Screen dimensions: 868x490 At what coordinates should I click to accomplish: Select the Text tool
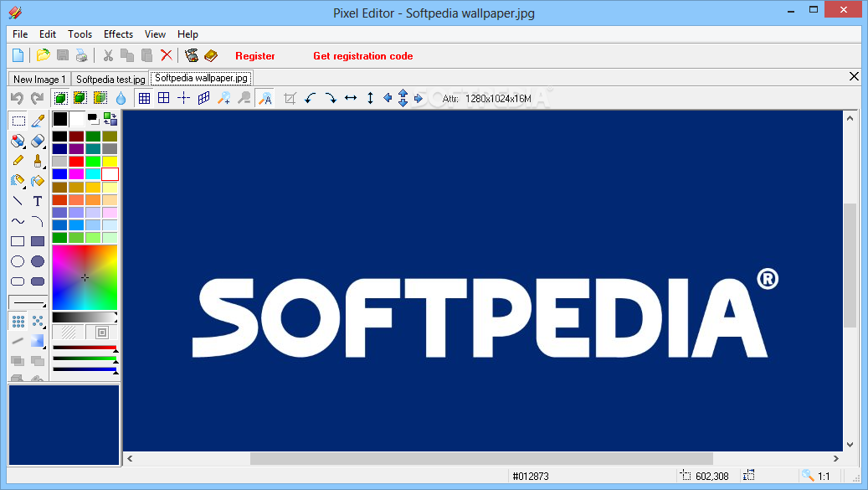pos(38,201)
